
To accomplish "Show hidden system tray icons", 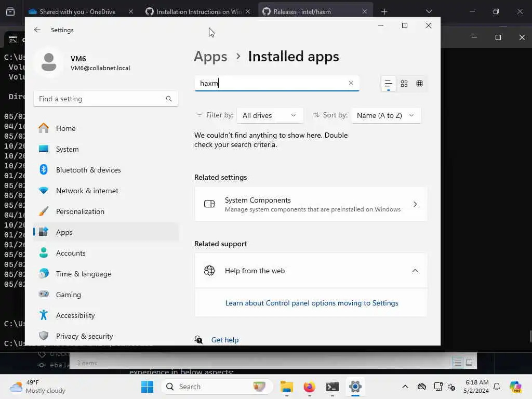I will pyautogui.click(x=405, y=387).
